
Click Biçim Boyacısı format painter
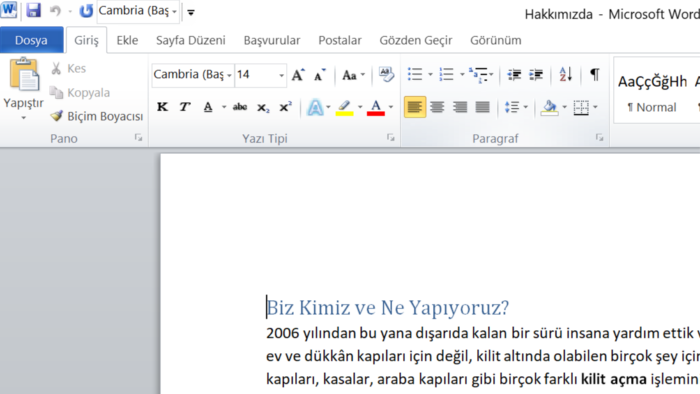pyautogui.click(x=96, y=116)
